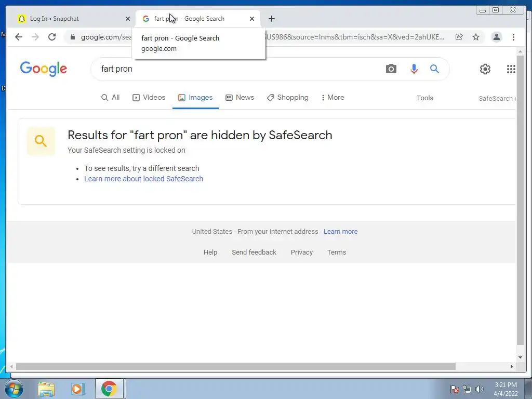Click the vertical scrollbar up arrow
The width and height of the screenshot is (532, 399).
(520, 51)
